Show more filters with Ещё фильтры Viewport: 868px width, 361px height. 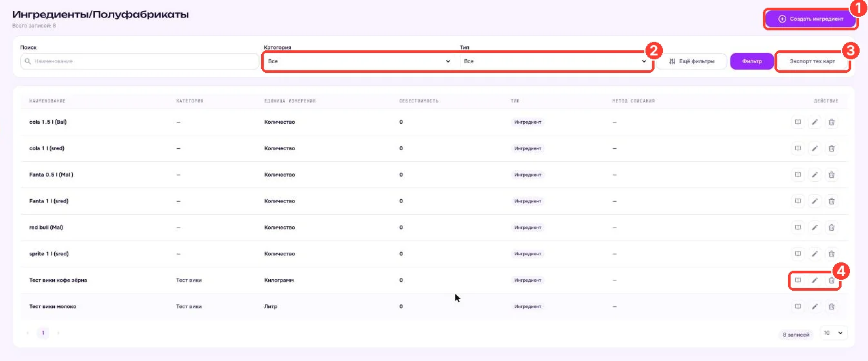(x=692, y=61)
